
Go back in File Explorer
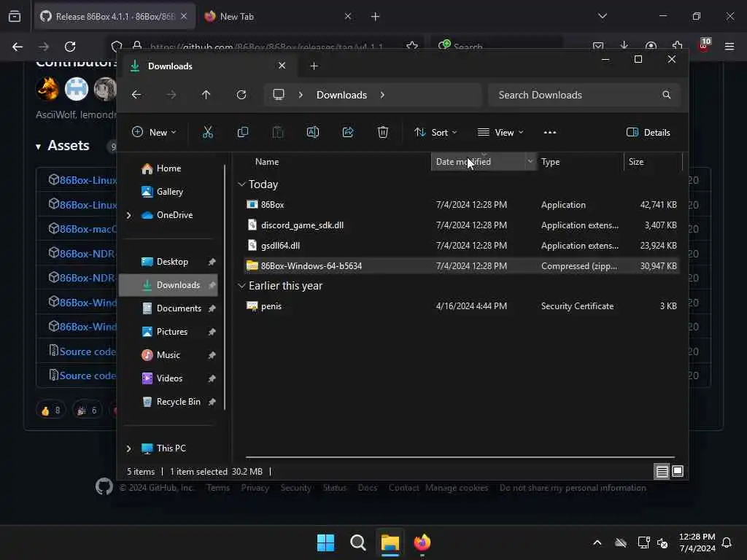136,95
